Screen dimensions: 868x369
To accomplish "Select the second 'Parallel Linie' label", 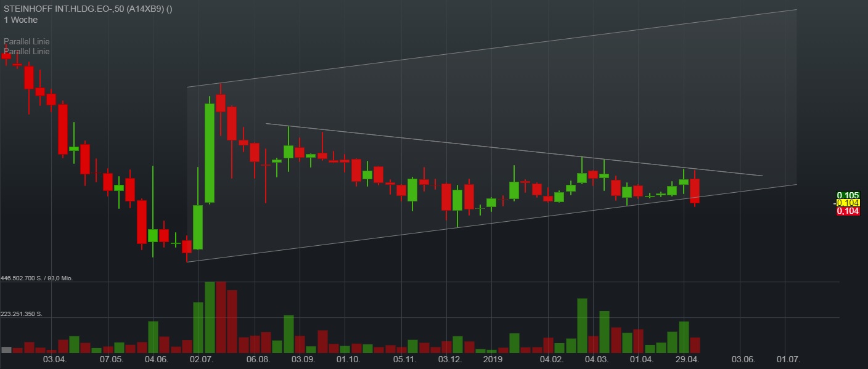I will [x=27, y=51].
